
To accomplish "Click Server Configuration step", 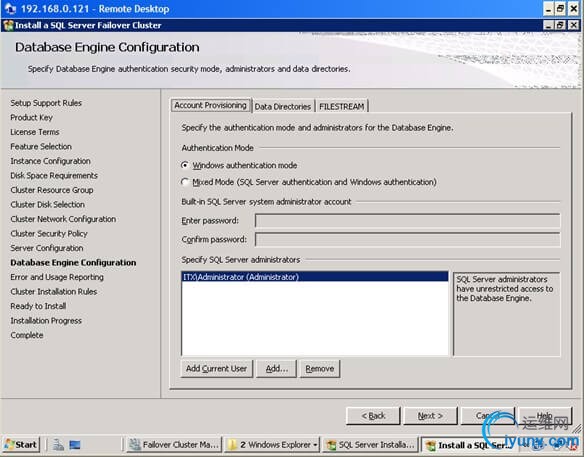I will pos(47,248).
